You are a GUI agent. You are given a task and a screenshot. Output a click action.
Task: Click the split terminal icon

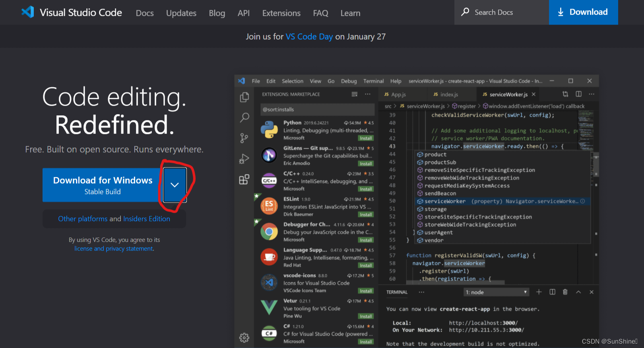tap(552, 292)
